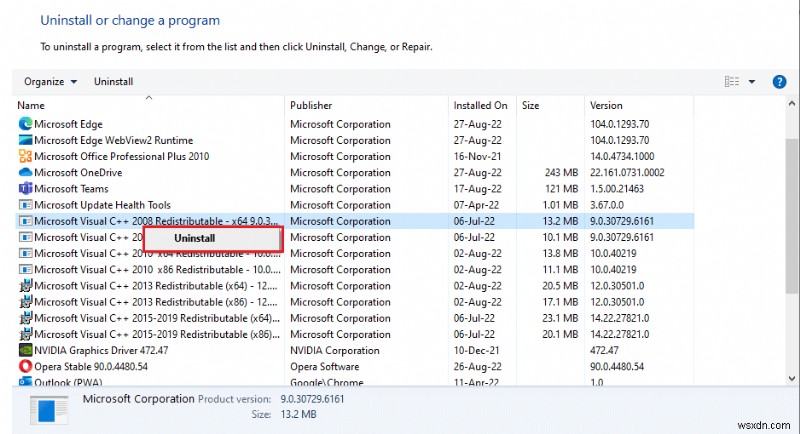Sort by the Publisher column header
The image size is (800, 434).
point(311,106)
